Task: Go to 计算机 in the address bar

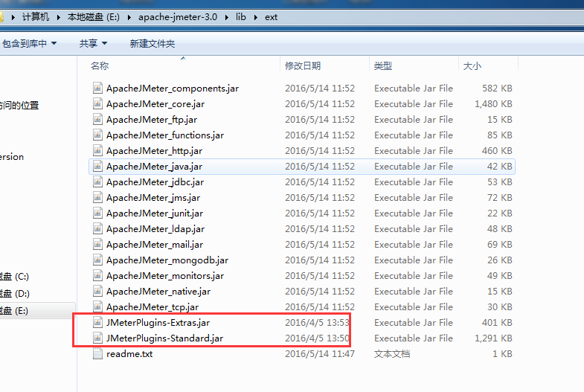Action: pyautogui.click(x=36, y=17)
